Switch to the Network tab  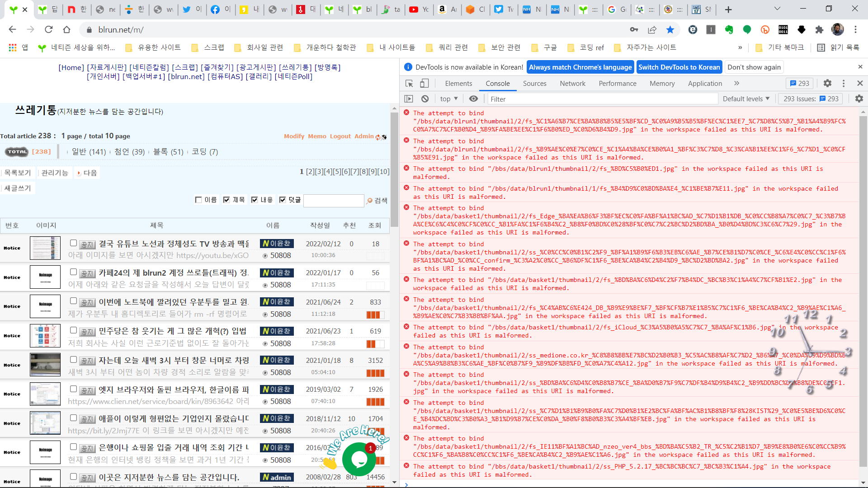coord(572,84)
